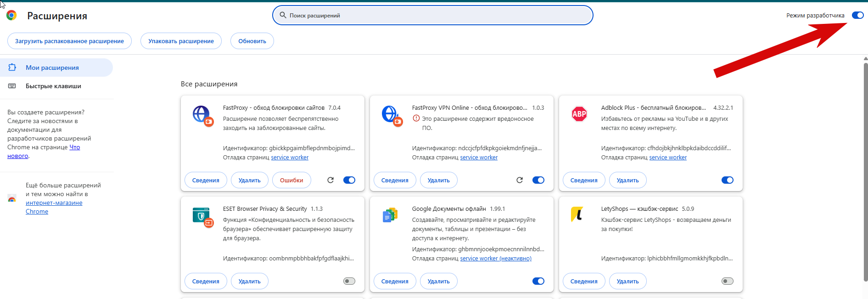Turn off developer mode switch
Image resolution: width=868 pixels, height=299 pixels.
tap(858, 15)
